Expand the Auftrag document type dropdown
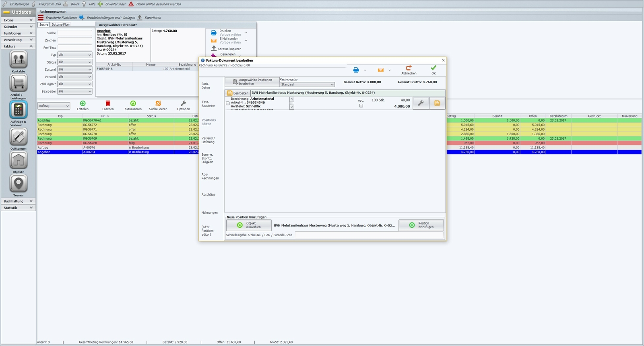 pos(54,106)
